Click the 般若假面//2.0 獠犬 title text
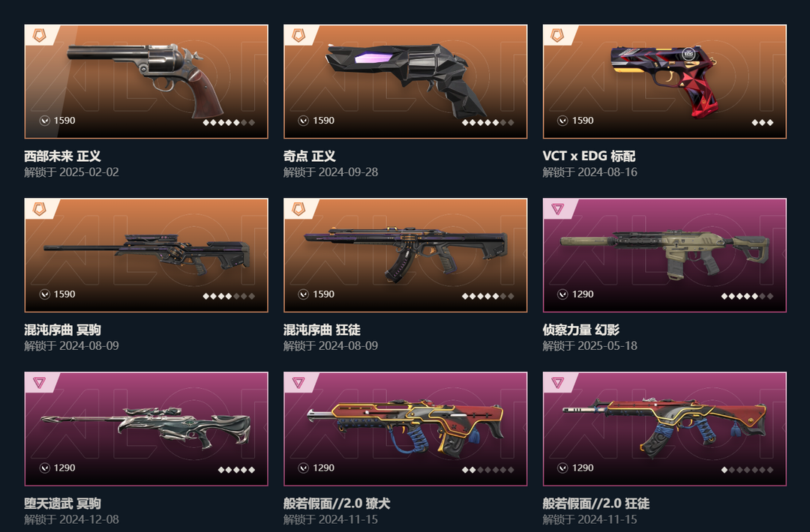This screenshot has width=810, height=532. tap(337, 504)
